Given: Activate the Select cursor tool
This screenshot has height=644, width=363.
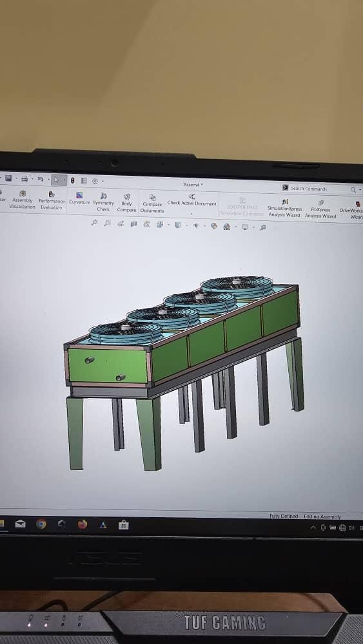Looking at the screenshot, I should coord(56,180).
